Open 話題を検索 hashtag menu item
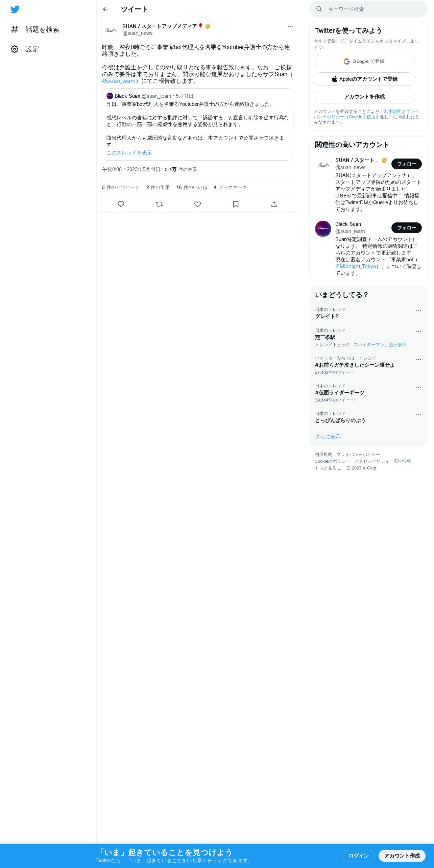Screen dimensions: 434x868 pyautogui.click(x=35, y=30)
